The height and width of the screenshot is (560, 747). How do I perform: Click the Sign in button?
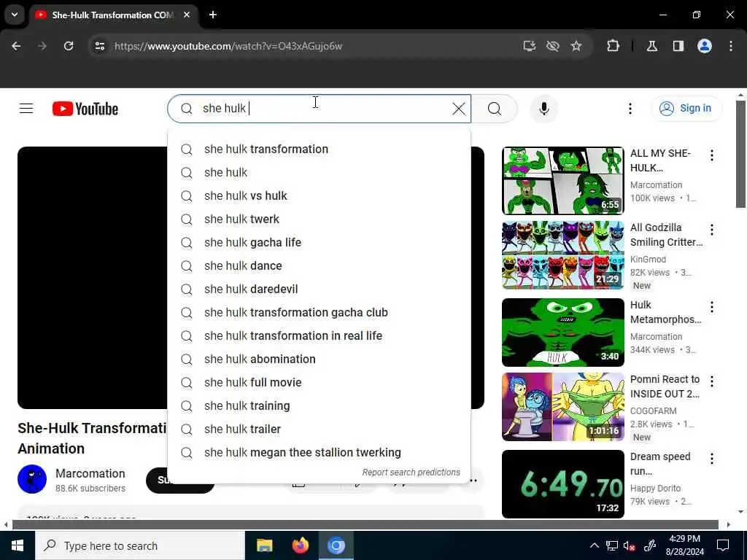[686, 108]
